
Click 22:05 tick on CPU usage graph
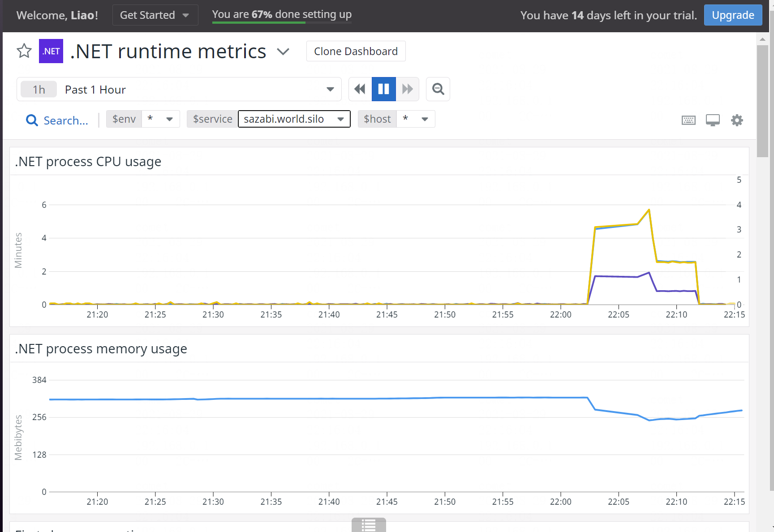[619, 314]
